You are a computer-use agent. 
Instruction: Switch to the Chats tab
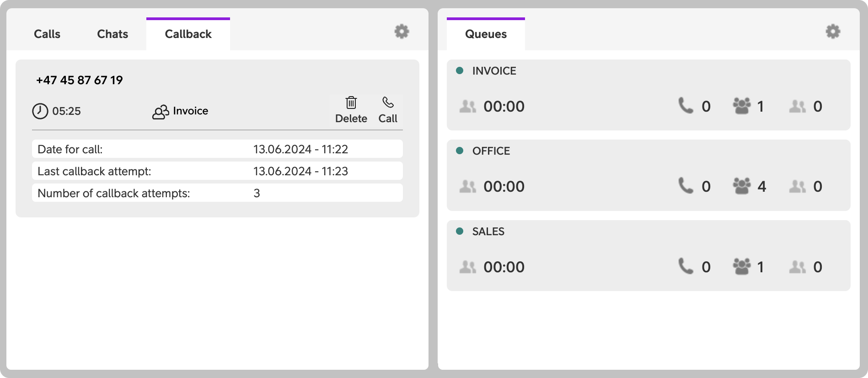(x=113, y=34)
